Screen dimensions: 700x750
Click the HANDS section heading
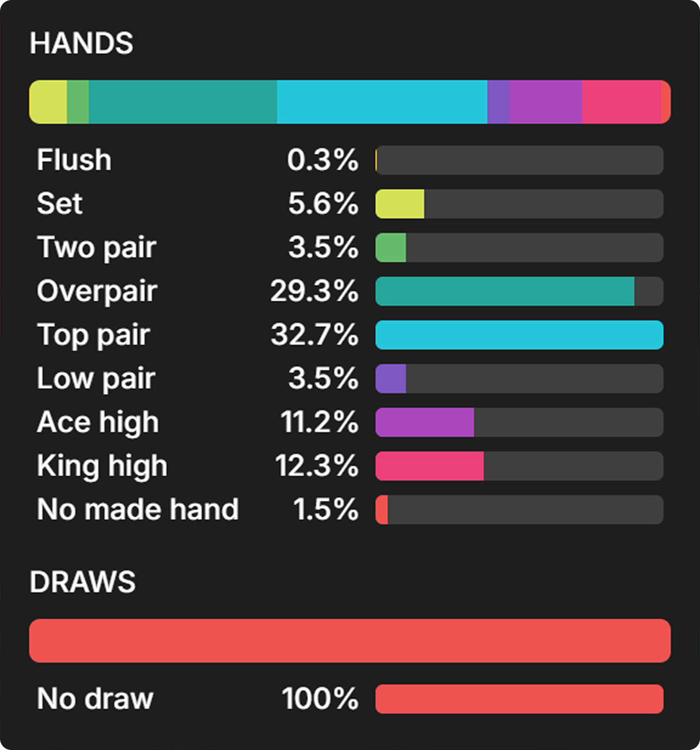coord(81,43)
